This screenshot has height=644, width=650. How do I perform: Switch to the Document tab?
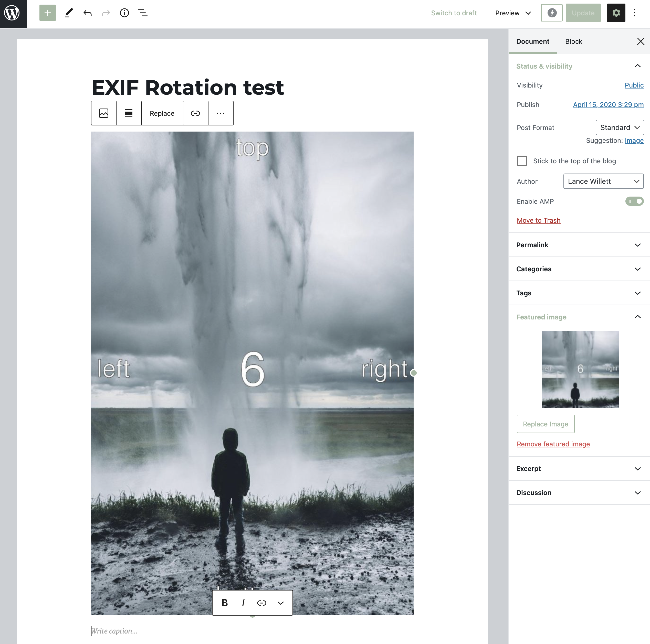tap(533, 41)
